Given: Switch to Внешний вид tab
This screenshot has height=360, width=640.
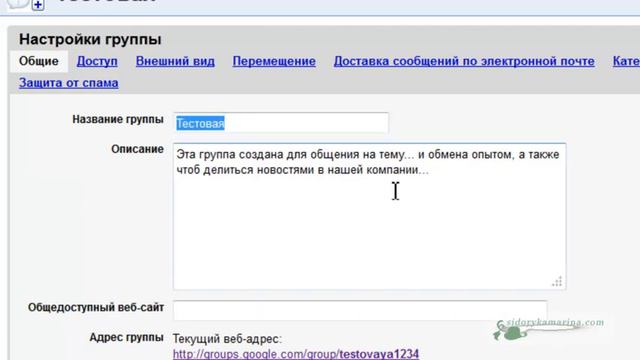Looking at the screenshot, I should 175,61.
